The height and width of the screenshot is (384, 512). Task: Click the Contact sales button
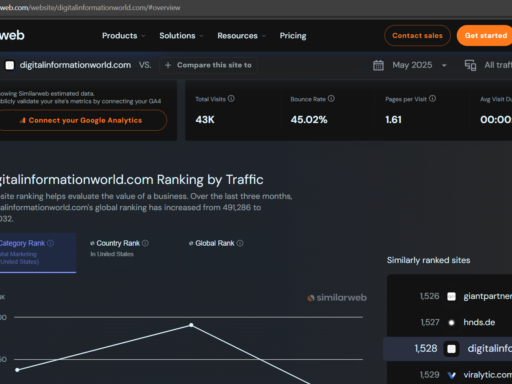[417, 36]
